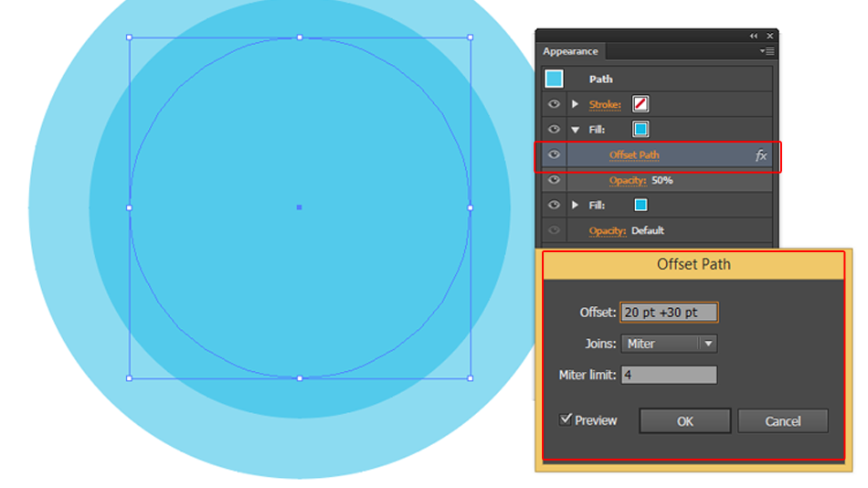Toggle visibility of the expanded Fill row

554,129
